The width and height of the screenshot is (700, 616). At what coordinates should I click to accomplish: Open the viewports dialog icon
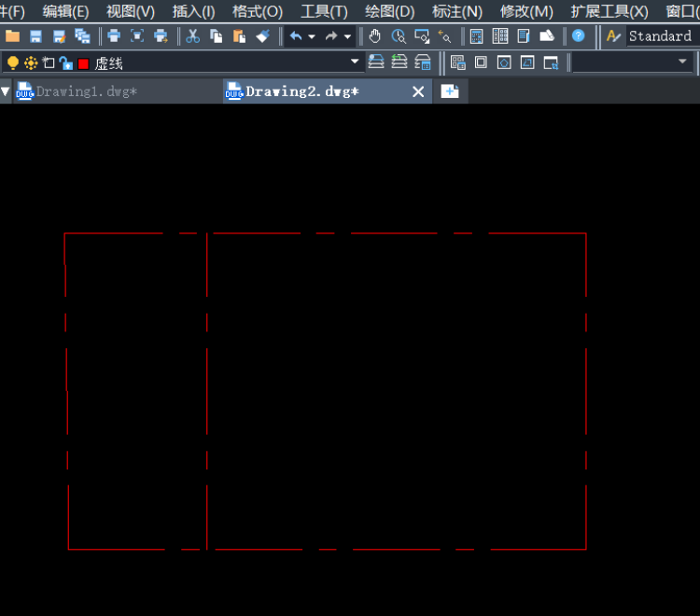458,63
